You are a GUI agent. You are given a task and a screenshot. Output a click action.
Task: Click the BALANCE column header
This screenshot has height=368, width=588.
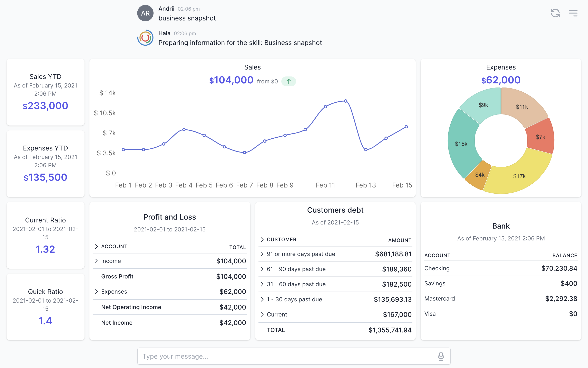pos(565,256)
